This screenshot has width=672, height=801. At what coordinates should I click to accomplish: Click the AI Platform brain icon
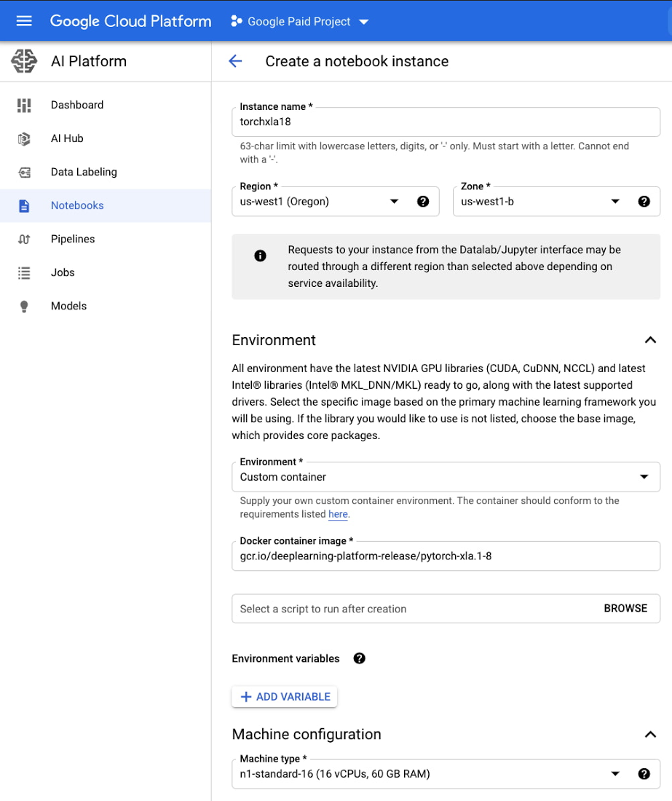click(x=24, y=60)
